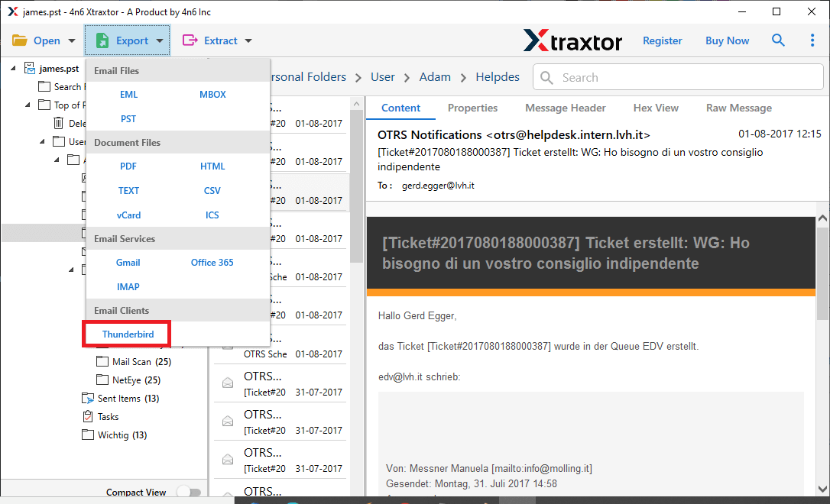Click the search field magnifier icon
This screenshot has width=830, height=504.
tap(546, 78)
